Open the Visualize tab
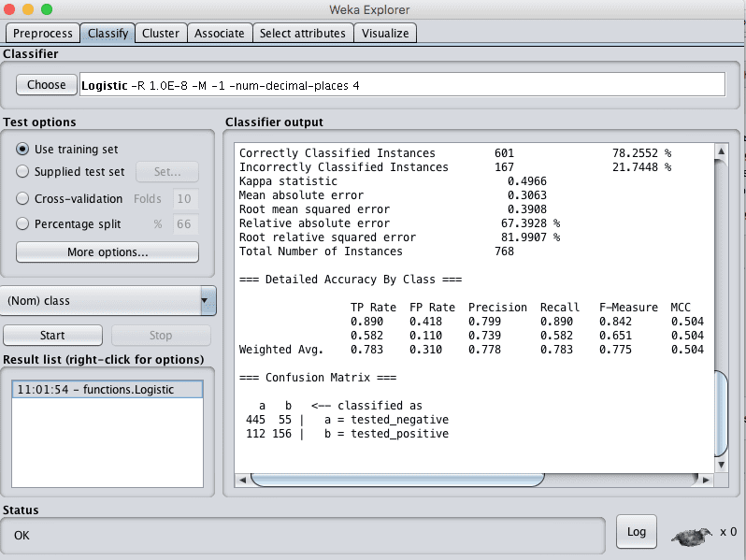The height and width of the screenshot is (560, 746). tap(385, 34)
